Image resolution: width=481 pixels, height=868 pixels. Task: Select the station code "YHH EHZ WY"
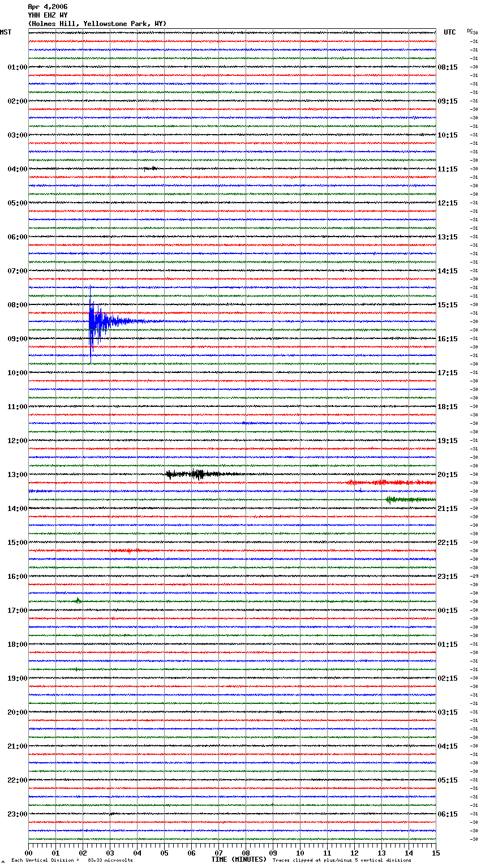coord(48,15)
